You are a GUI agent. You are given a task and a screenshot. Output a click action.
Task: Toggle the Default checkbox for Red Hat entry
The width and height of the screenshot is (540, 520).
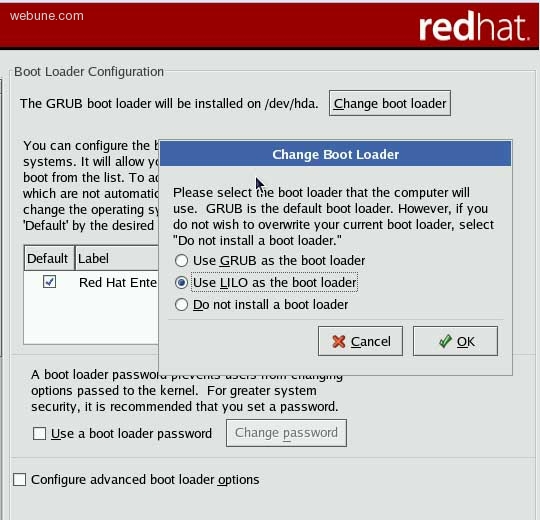click(49, 282)
